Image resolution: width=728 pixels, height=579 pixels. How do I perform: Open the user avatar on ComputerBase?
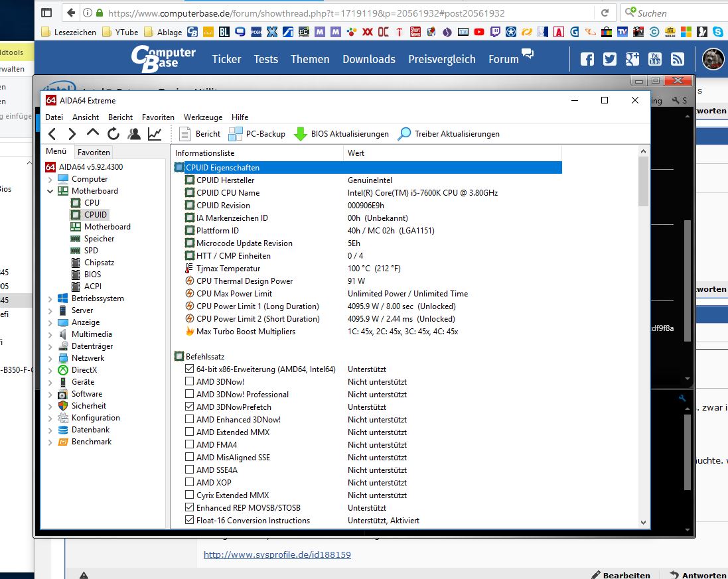pos(713,59)
